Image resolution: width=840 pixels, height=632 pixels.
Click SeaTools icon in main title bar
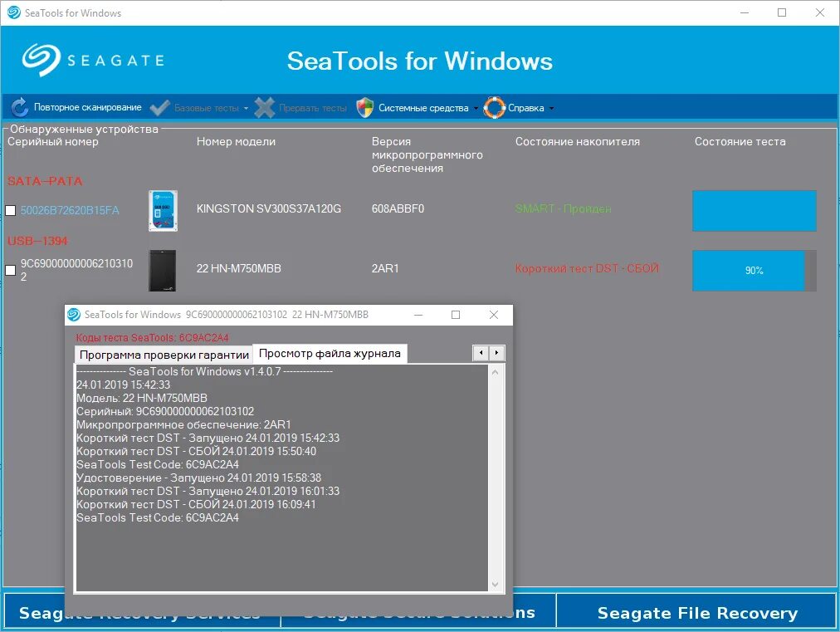(x=14, y=12)
